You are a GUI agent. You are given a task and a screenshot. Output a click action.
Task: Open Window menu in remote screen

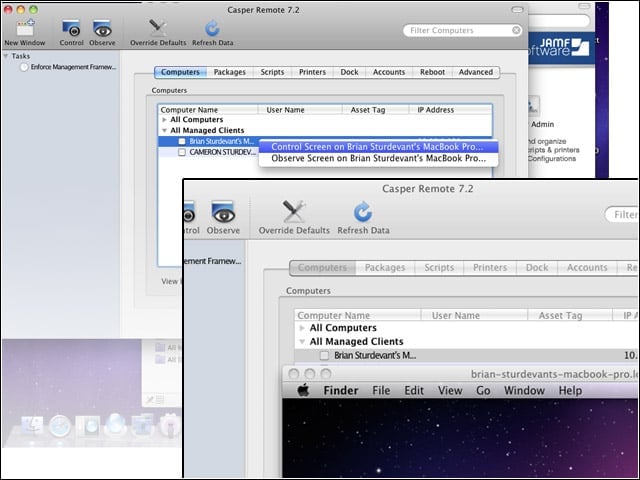point(524,391)
